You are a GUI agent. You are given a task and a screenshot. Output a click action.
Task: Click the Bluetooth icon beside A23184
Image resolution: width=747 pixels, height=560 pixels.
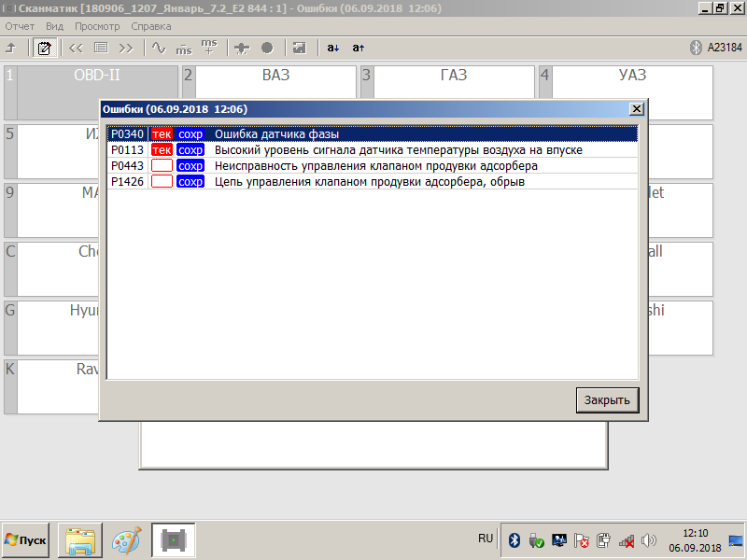(695, 48)
